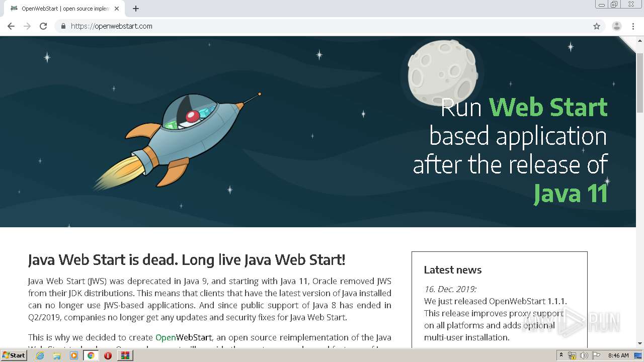Open the colorful grid app in the taskbar

(125, 355)
